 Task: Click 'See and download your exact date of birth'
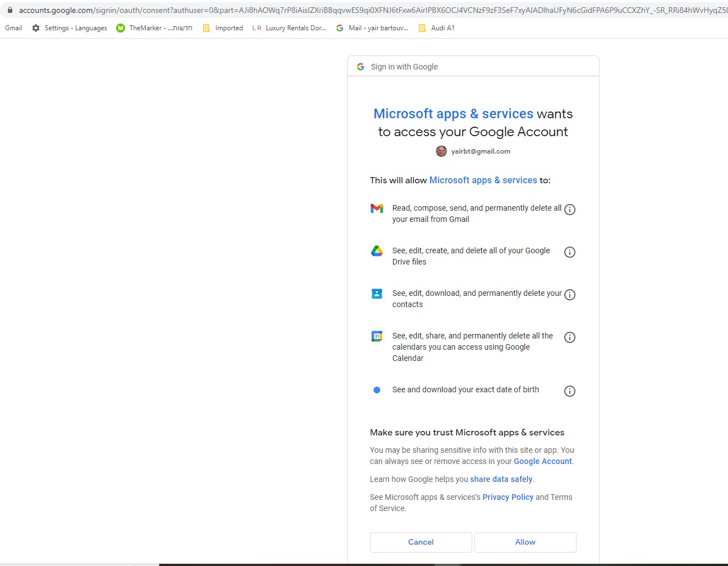[466, 389]
